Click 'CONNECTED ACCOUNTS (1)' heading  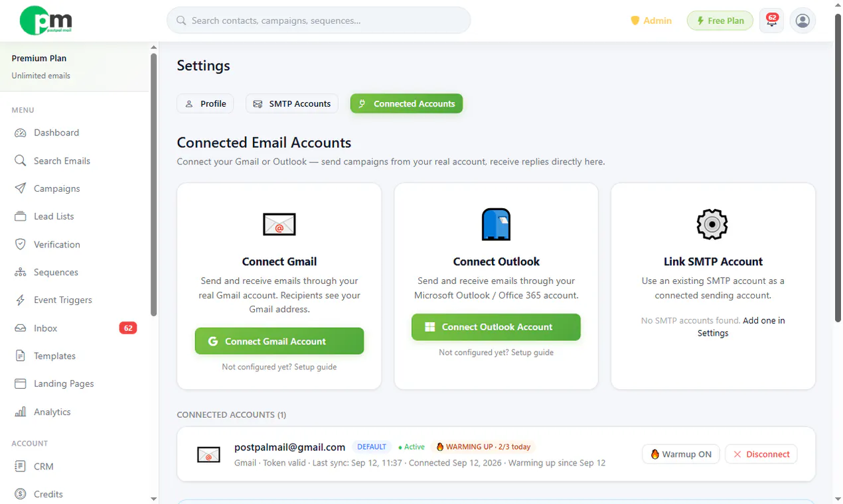(x=232, y=414)
